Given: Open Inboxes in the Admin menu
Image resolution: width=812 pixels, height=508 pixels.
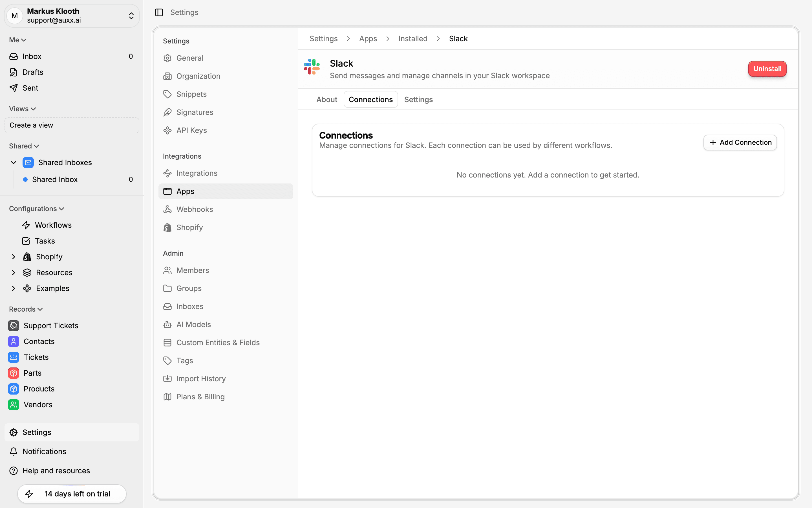Looking at the screenshot, I should click(226, 306).
